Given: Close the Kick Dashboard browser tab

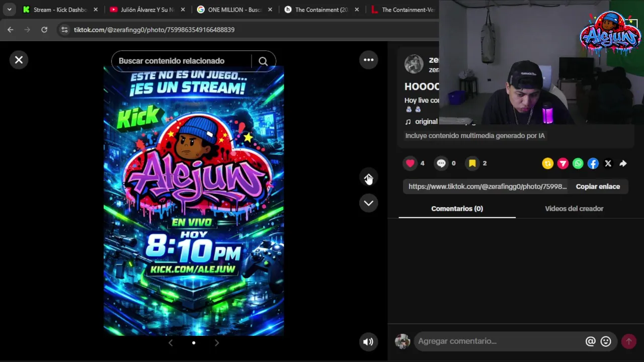Looking at the screenshot, I should click(x=96, y=10).
